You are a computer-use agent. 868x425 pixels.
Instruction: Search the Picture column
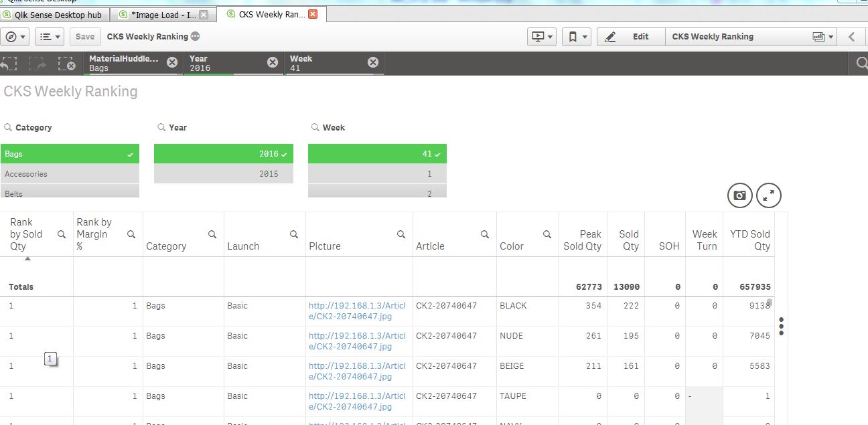click(401, 234)
